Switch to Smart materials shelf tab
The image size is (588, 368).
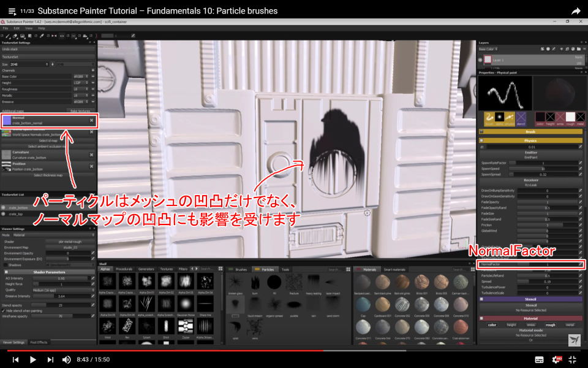(x=394, y=270)
